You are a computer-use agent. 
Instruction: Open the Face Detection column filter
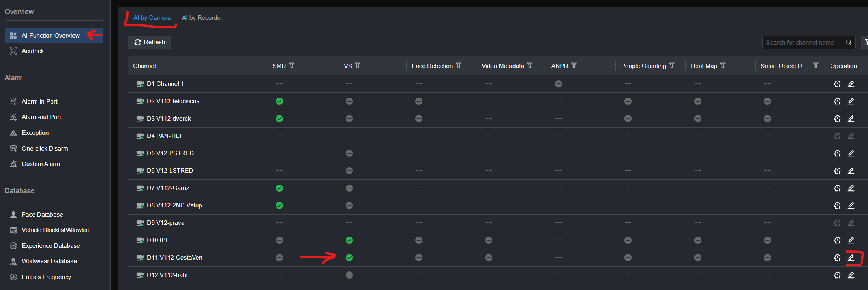[459, 66]
